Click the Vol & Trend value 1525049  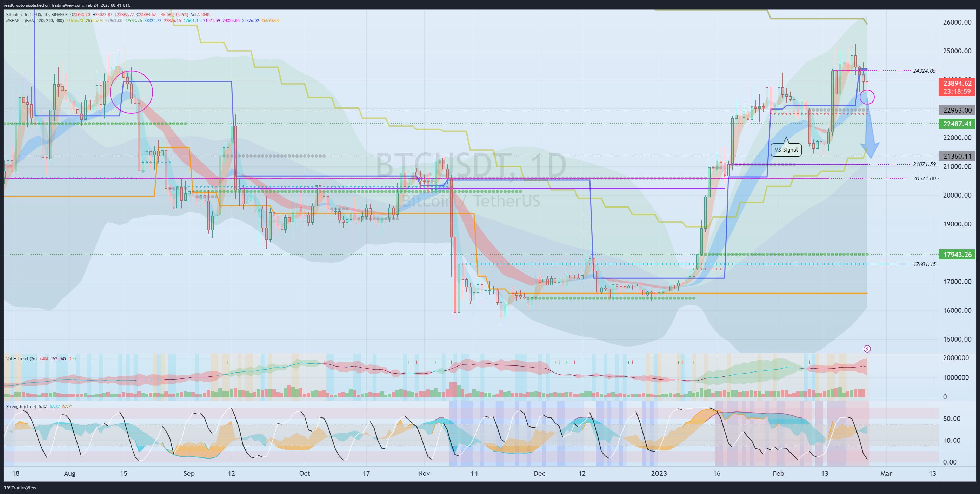59,358
